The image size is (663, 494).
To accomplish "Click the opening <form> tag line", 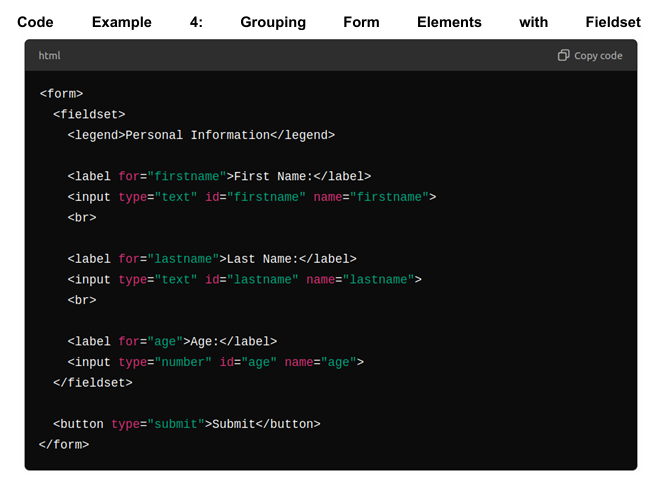I will [61, 93].
